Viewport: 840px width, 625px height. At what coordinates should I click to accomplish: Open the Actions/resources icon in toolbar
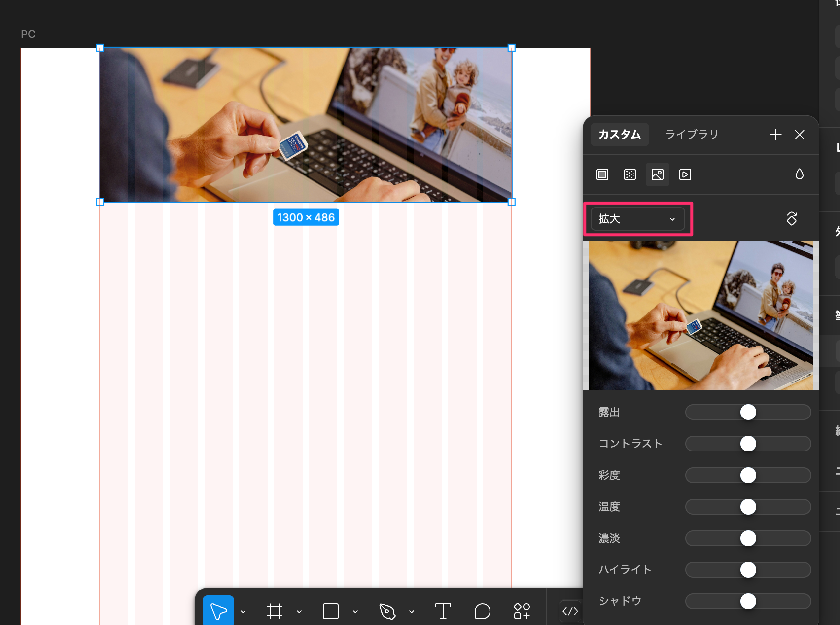pyautogui.click(x=522, y=611)
